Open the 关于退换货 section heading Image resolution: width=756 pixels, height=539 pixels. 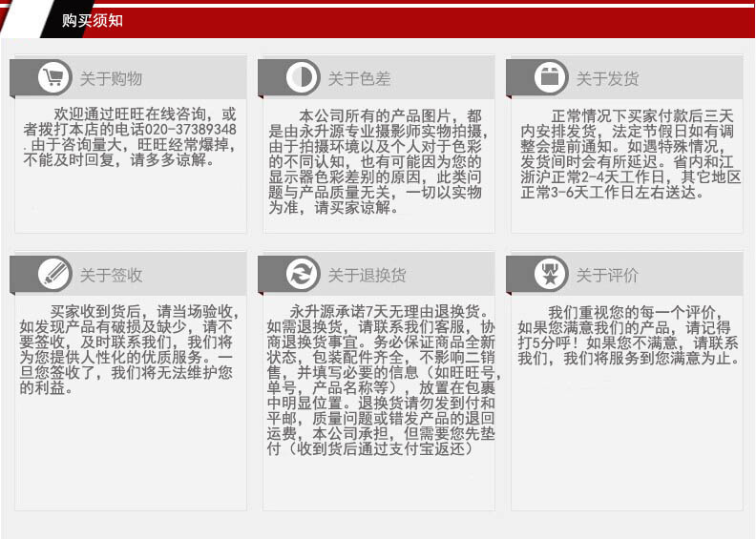367,276
